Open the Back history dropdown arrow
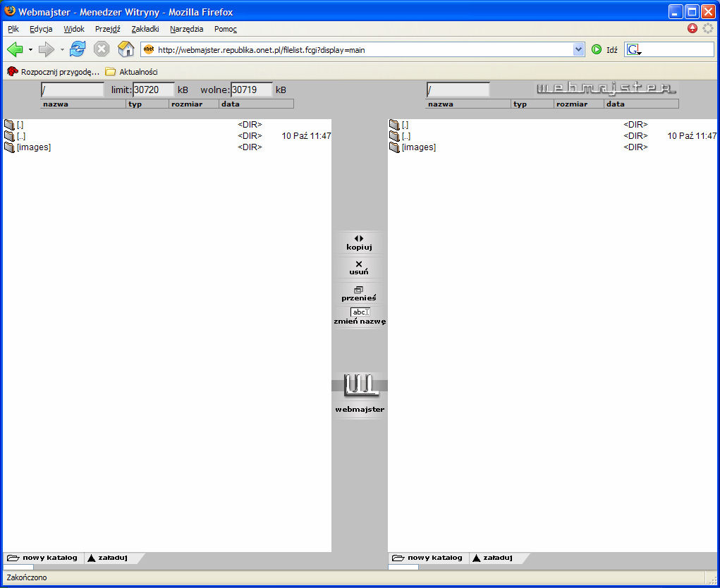Screen dimensions: 720x588 point(31,49)
